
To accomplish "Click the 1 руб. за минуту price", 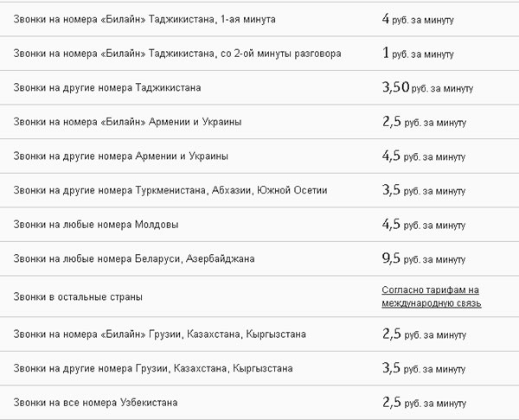I will pyautogui.click(x=418, y=53).
